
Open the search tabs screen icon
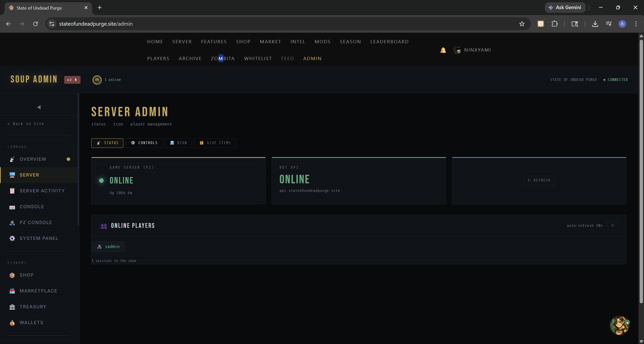click(x=575, y=24)
